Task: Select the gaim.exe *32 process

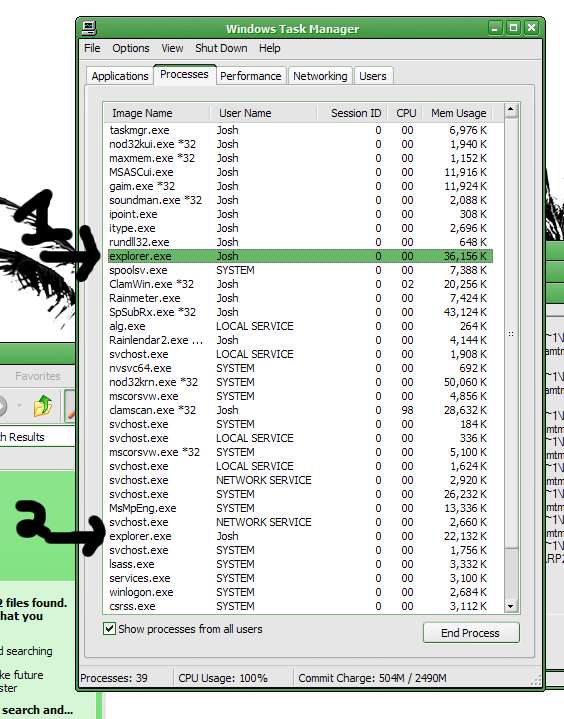Action: (x=300, y=186)
